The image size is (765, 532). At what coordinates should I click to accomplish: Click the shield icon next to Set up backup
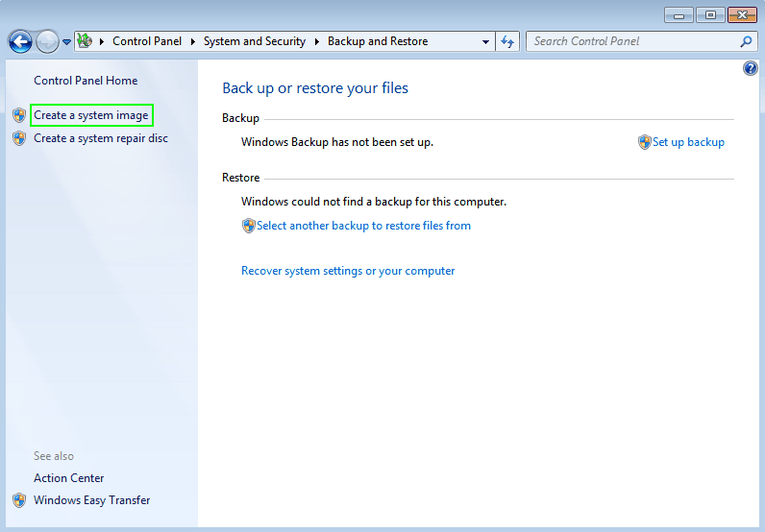645,142
